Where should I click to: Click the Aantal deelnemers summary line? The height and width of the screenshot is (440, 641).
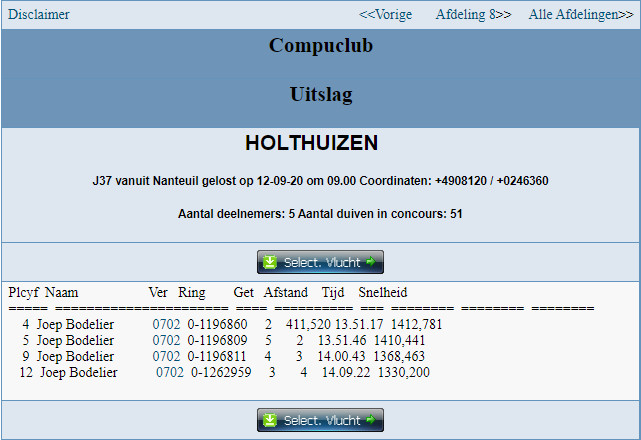tap(320, 214)
